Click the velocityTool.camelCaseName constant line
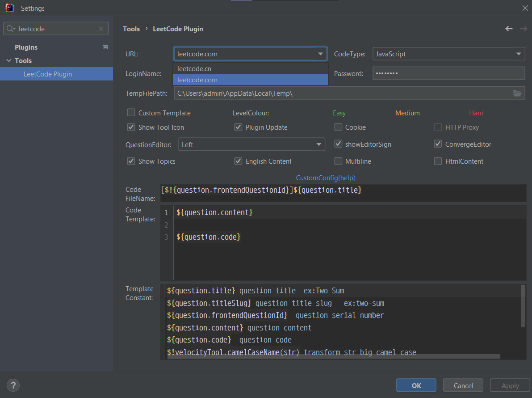This screenshot has height=398, width=532. coord(291,352)
